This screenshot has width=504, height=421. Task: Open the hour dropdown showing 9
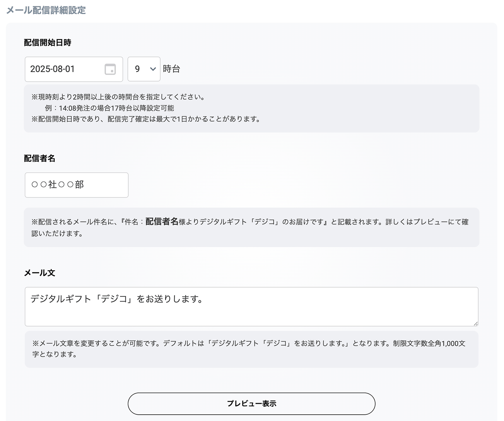coord(144,69)
